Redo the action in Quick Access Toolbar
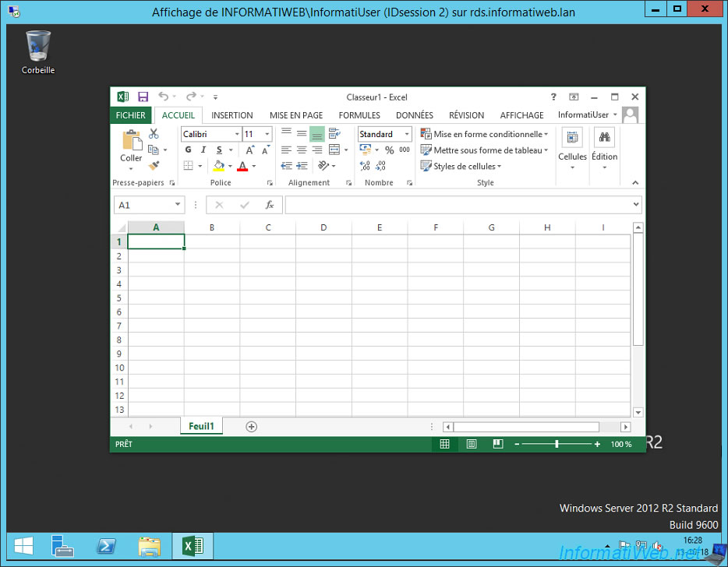The height and width of the screenshot is (567, 728). [191, 97]
